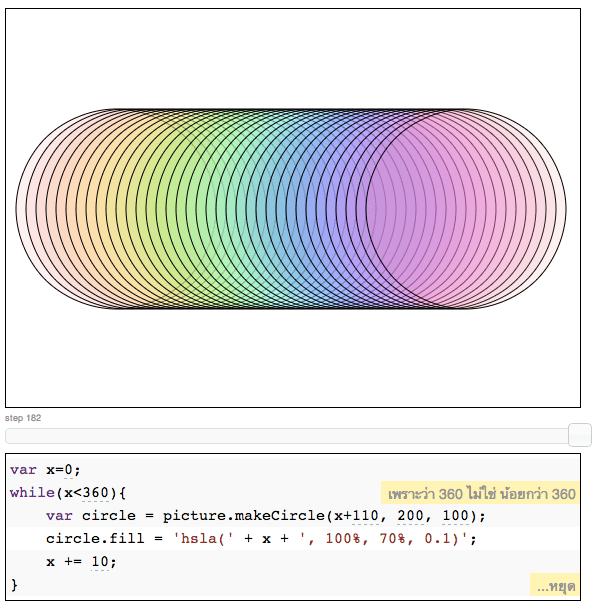Click the number 100 in makeCircle call

point(456,516)
